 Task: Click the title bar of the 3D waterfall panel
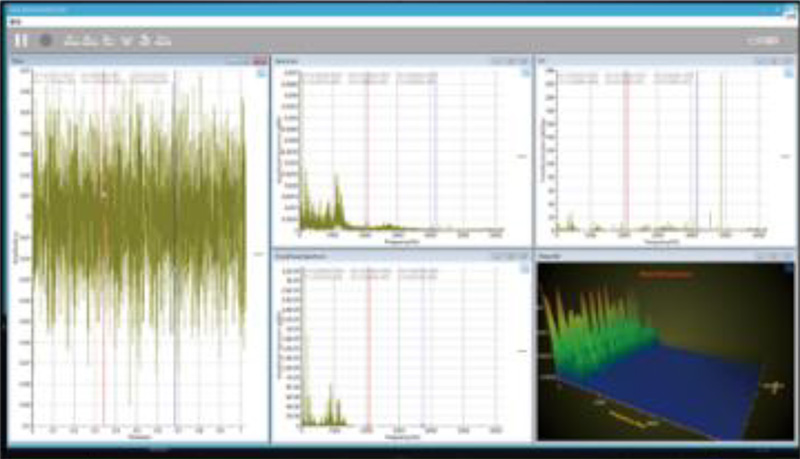coord(665,256)
